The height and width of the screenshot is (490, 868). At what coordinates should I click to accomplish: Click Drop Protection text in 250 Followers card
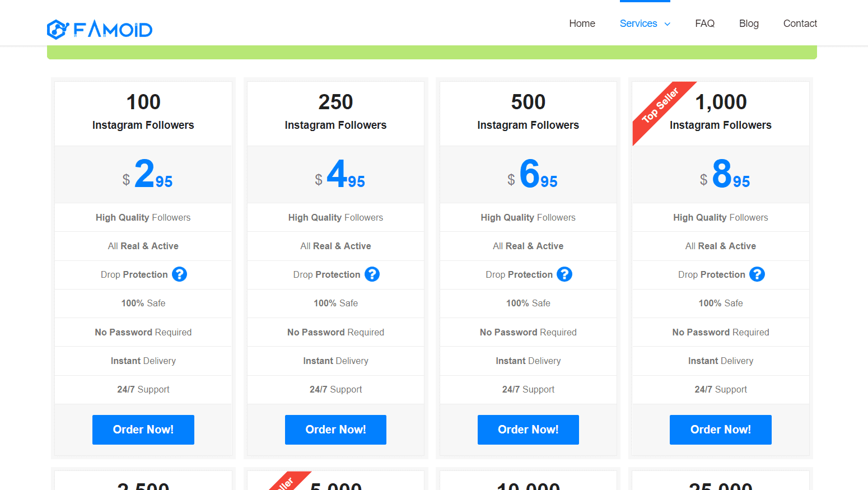pos(327,274)
